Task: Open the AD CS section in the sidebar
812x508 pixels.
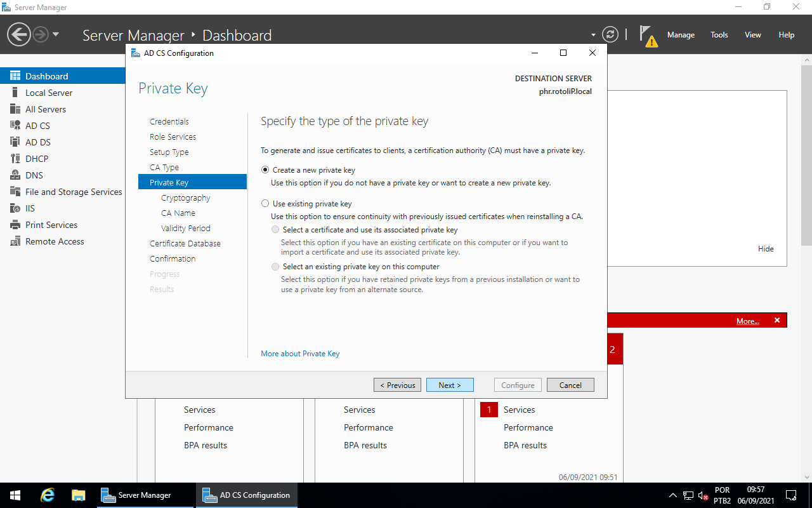Action: point(38,125)
